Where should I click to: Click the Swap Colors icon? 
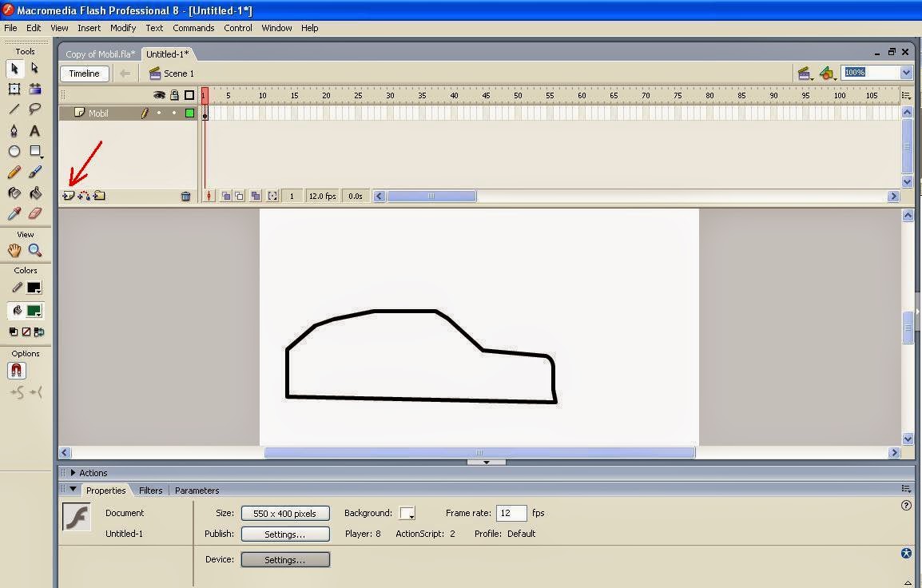pyautogui.click(x=39, y=332)
